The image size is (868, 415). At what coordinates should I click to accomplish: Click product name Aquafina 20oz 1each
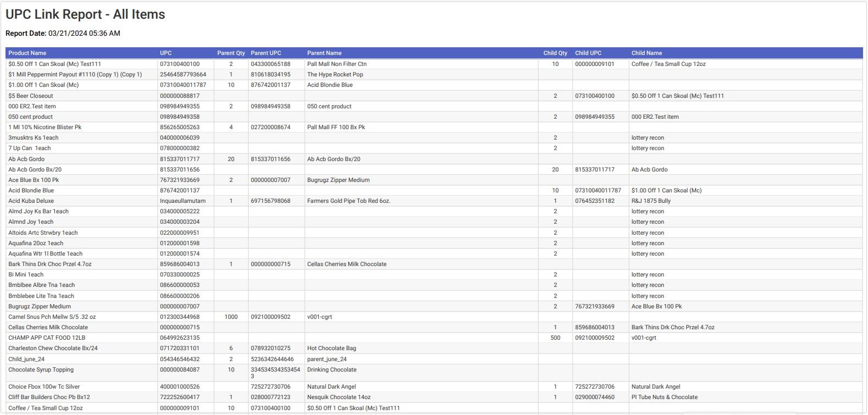36,244
